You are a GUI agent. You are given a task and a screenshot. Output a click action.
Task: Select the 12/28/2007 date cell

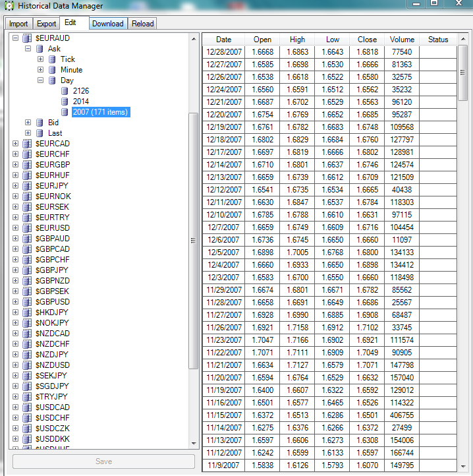tap(223, 51)
